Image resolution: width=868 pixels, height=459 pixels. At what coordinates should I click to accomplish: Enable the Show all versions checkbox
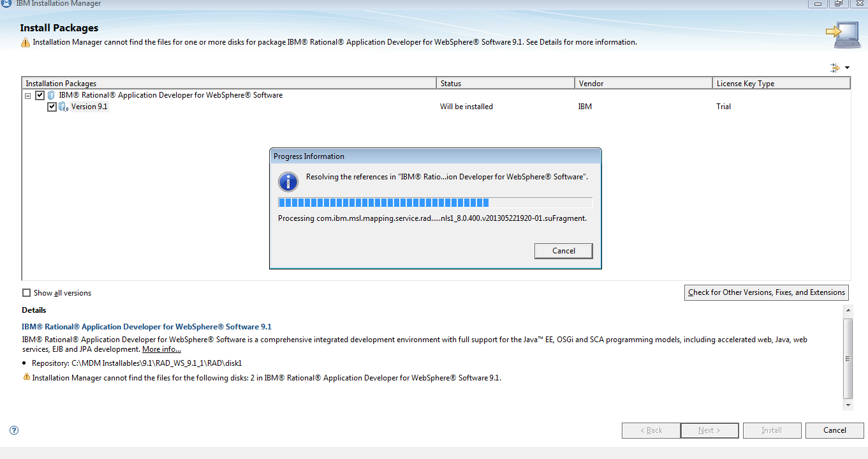[26, 293]
